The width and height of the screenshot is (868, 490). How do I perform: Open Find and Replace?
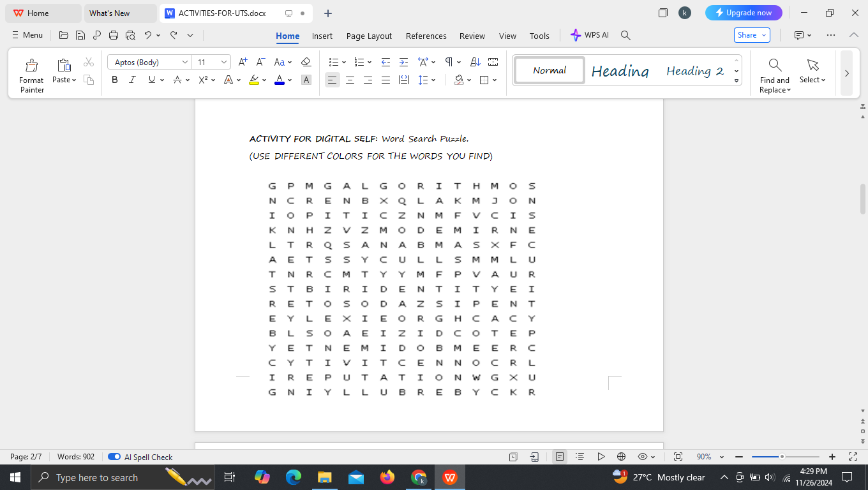pyautogui.click(x=774, y=72)
